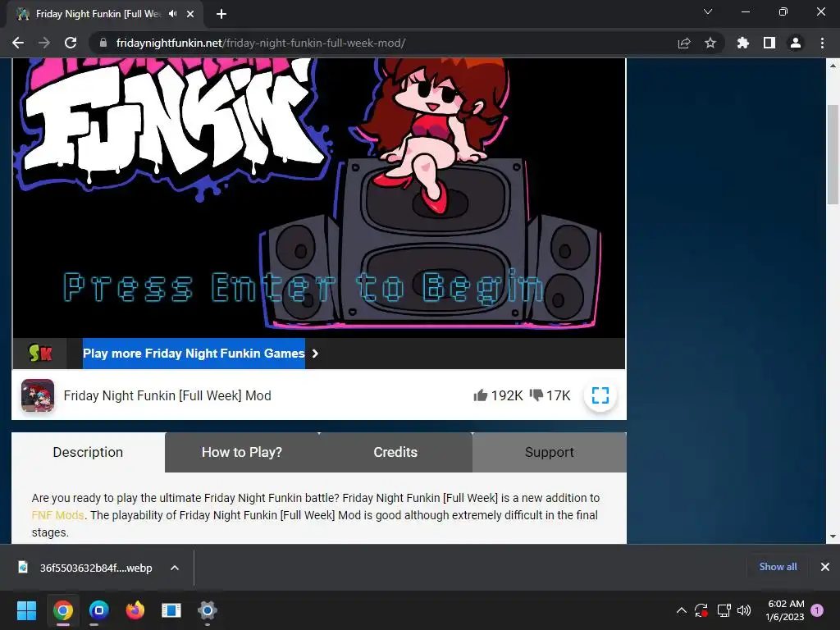Launch Firefox from the taskbar
This screenshot has width=840, height=630.
pos(135,610)
